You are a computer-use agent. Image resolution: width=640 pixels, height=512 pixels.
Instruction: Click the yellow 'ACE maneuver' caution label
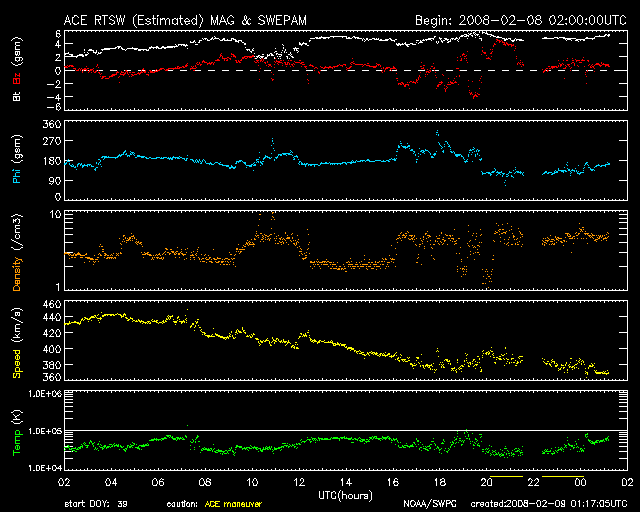(x=233, y=504)
